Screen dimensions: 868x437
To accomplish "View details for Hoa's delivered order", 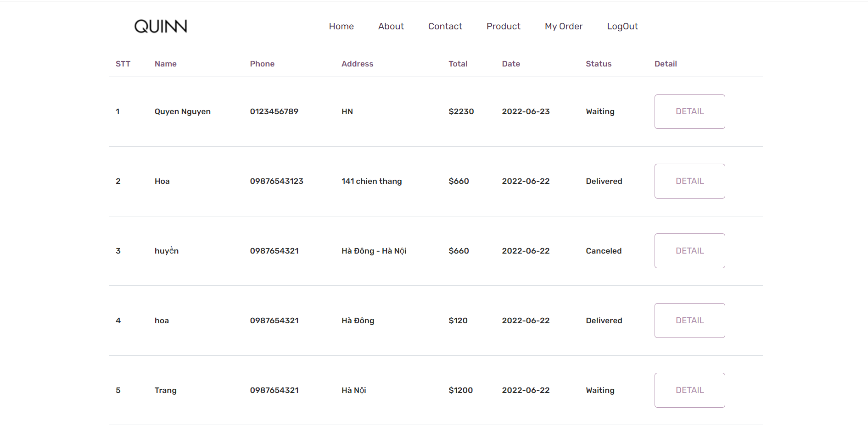I will point(689,181).
